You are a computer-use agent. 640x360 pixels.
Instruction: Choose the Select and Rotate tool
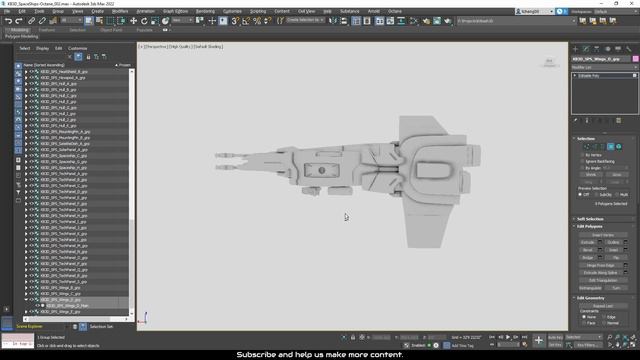[x=144, y=21]
